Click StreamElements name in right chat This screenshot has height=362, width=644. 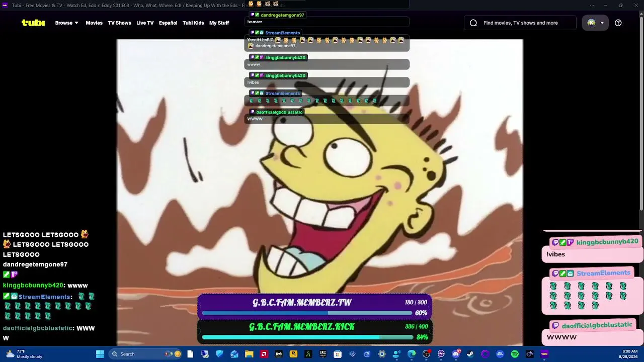603,273
